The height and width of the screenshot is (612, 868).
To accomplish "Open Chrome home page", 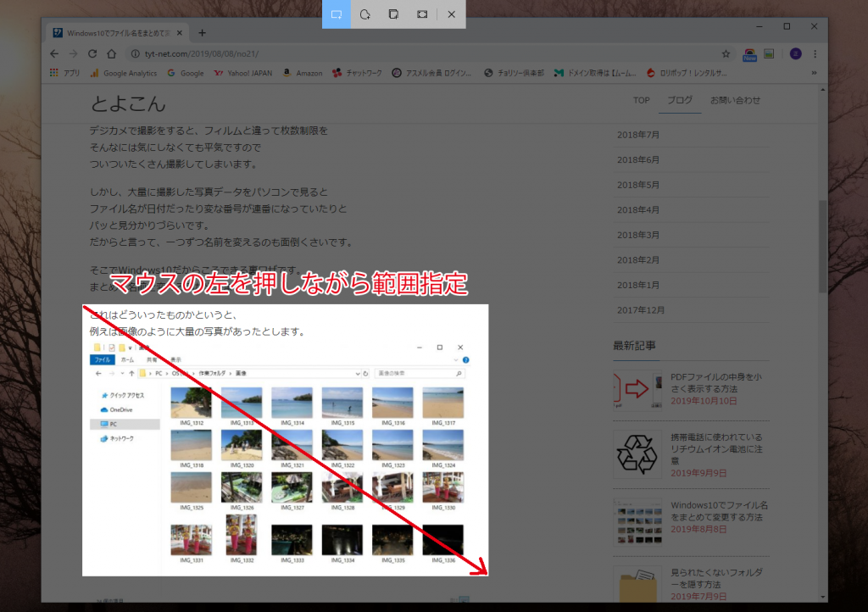I will (111, 53).
